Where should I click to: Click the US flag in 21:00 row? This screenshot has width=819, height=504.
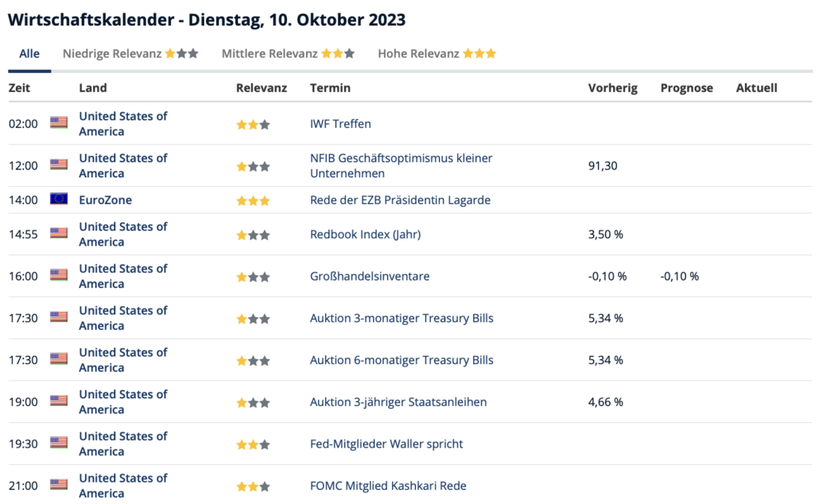pyautogui.click(x=59, y=485)
